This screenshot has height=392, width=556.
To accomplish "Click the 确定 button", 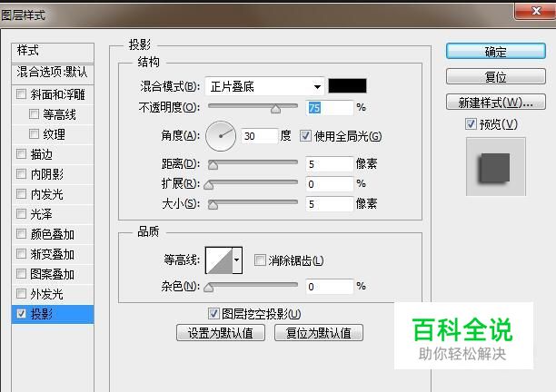I will [495, 52].
